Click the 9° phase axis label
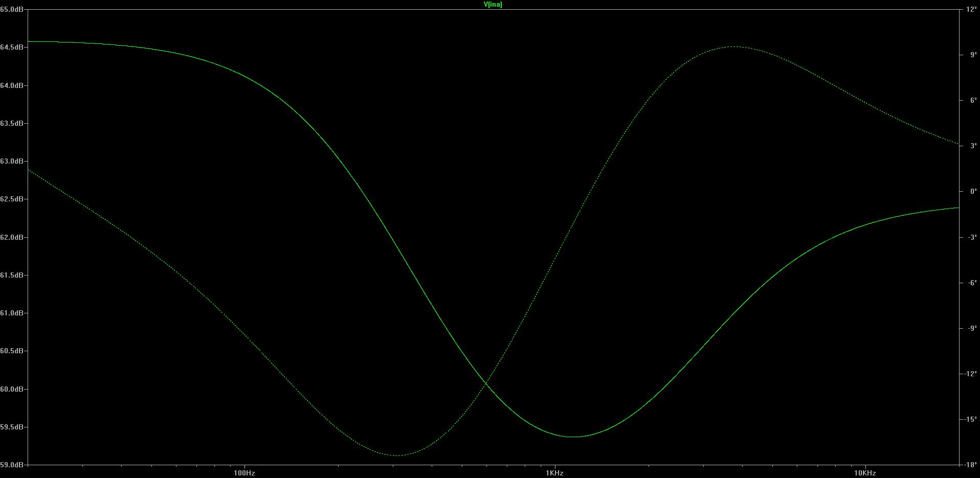 973,55
